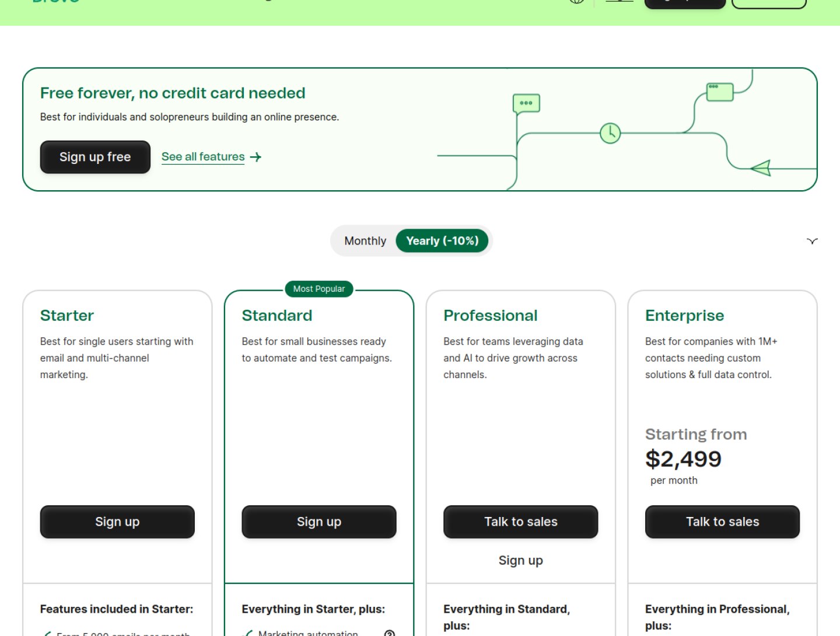Click 'Free forever, no credit card needed' heading
Screen dimensions: 840x636
[173, 93]
